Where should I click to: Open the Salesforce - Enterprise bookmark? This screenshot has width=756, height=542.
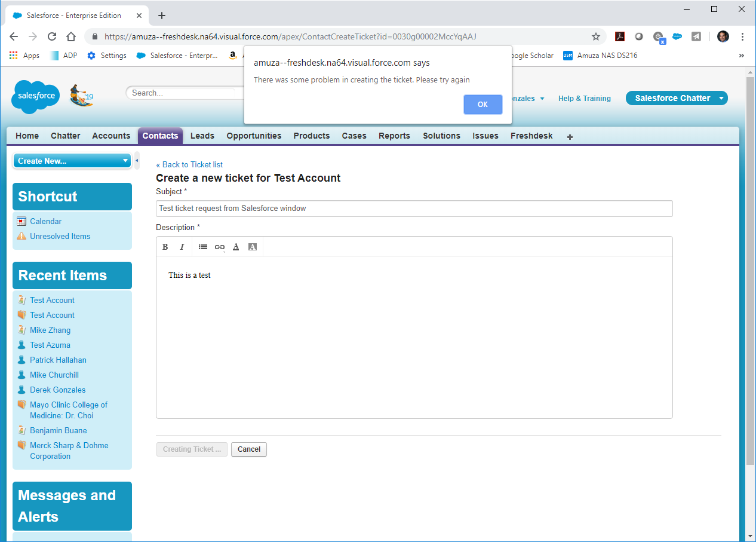pos(177,56)
